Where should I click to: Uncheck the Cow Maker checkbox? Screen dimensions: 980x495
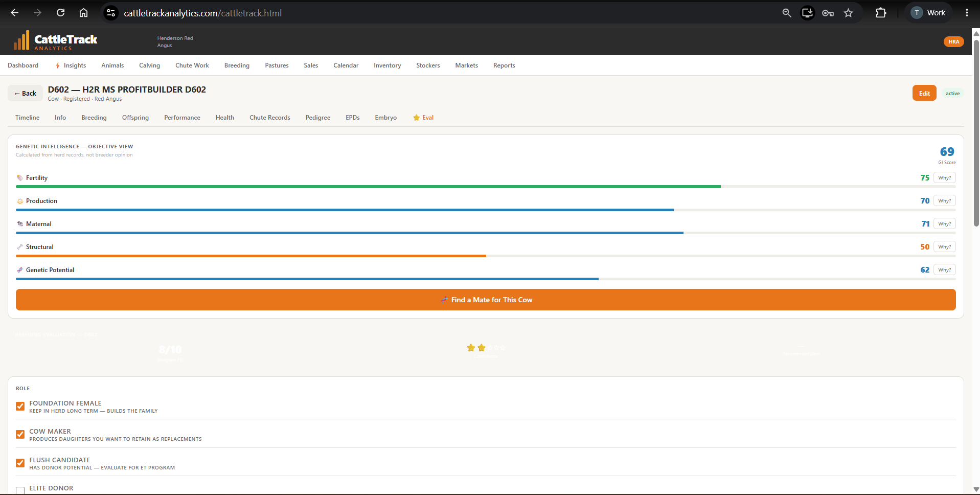click(20, 435)
